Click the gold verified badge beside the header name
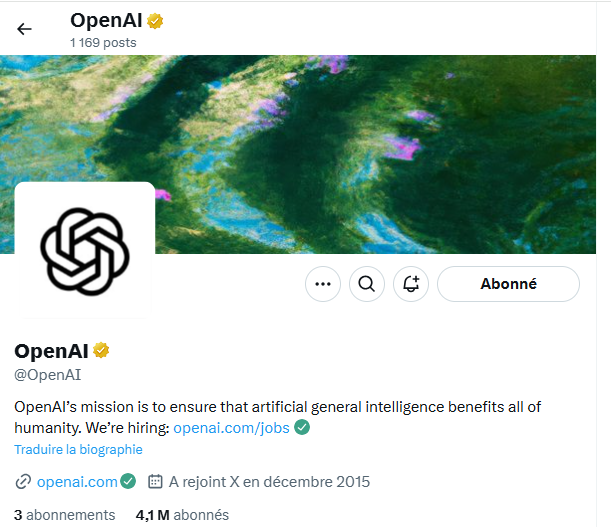The width and height of the screenshot is (611, 527). click(x=155, y=21)
